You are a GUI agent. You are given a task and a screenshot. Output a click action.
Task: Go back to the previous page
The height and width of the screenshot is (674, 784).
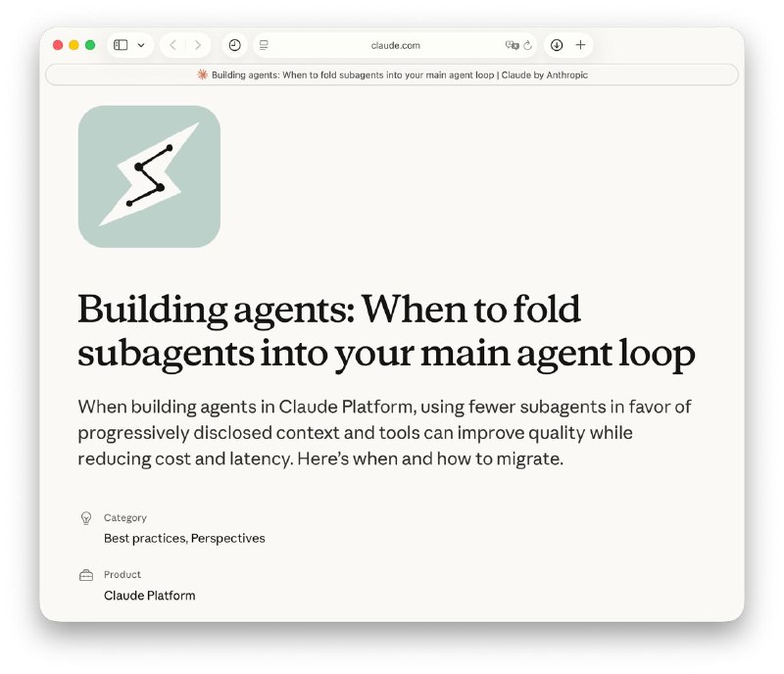click(173, 45)
